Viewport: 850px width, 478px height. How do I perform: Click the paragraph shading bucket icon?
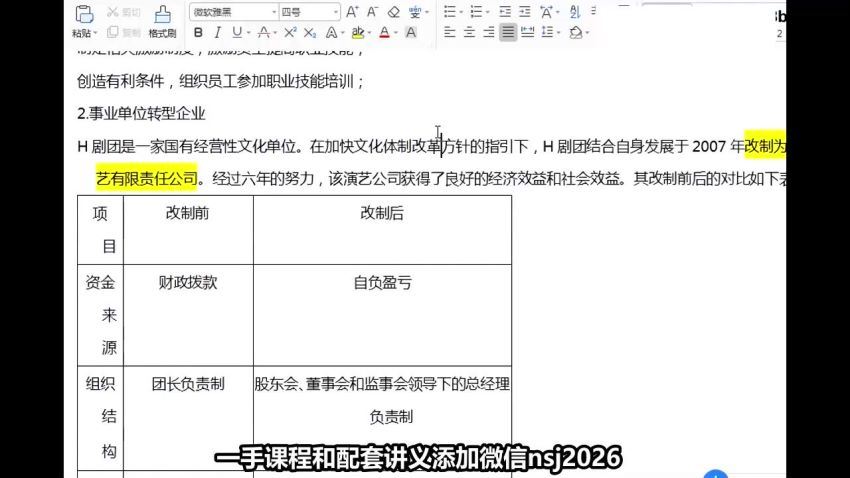[x=576, y=33]
